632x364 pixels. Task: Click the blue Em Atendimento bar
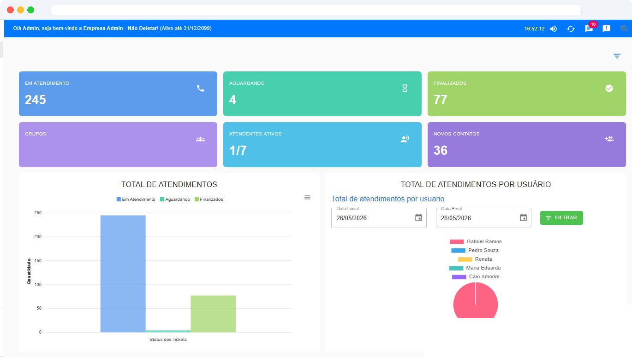[123, 274]
